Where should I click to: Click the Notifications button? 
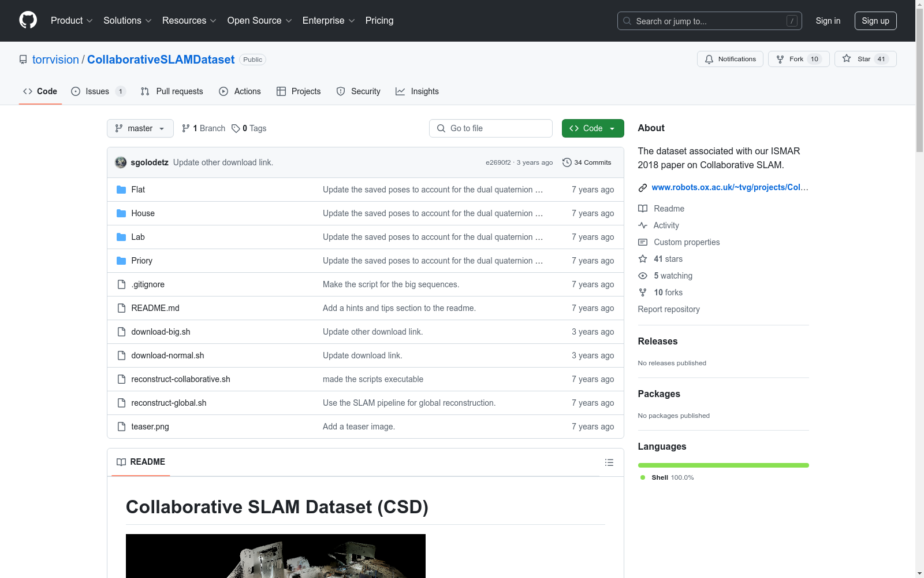pos(731,59)
